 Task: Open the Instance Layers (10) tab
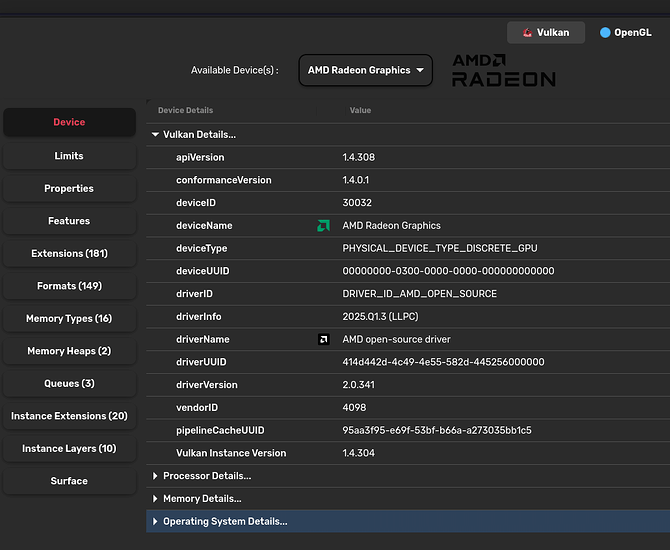[69, 448]
